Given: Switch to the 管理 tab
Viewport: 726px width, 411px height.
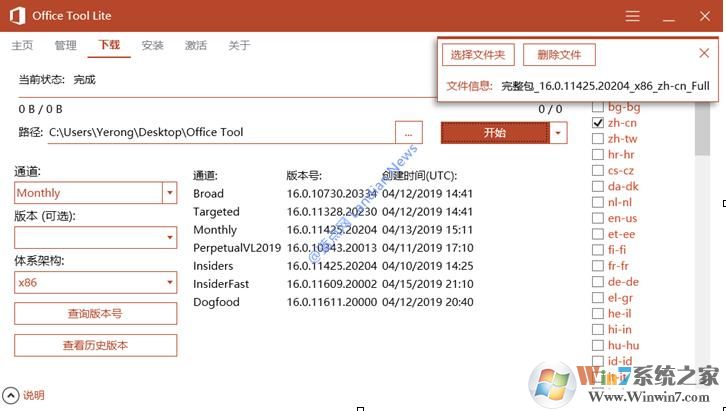Looking at the screenshot, I should click(x=65, y=45).
